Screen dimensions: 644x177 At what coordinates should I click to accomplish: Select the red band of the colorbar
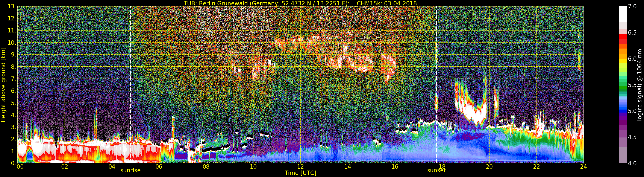coord(623,39)
